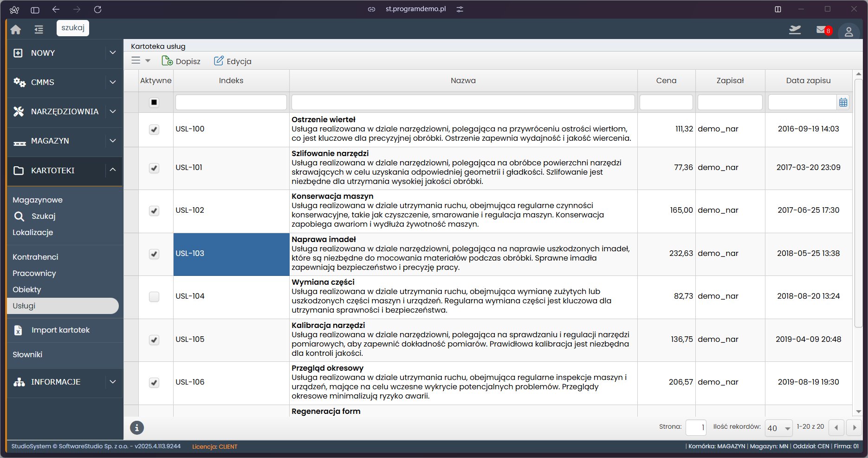Click the Dopisz button
The width and height of the screenshot is (868, 458).
[x=181, y=61]
